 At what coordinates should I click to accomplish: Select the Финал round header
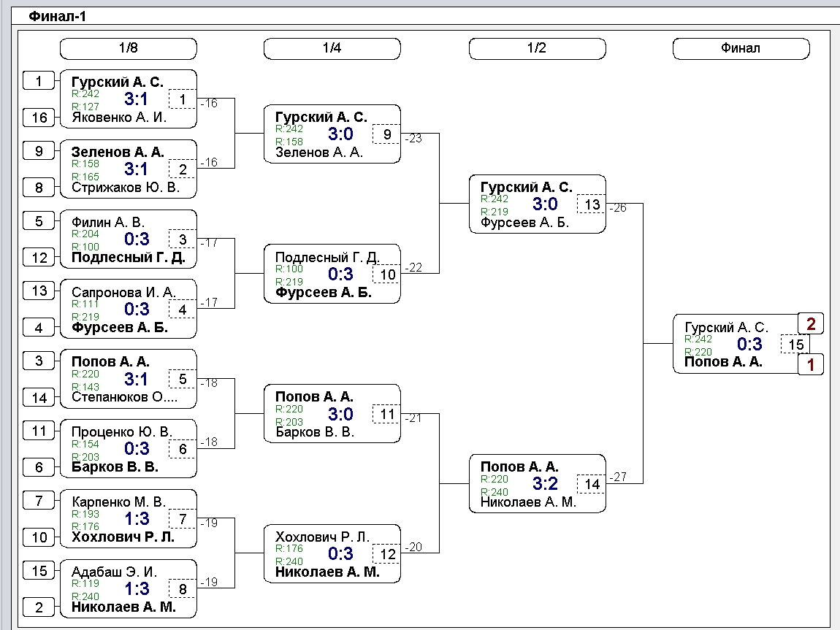point(741,49)
